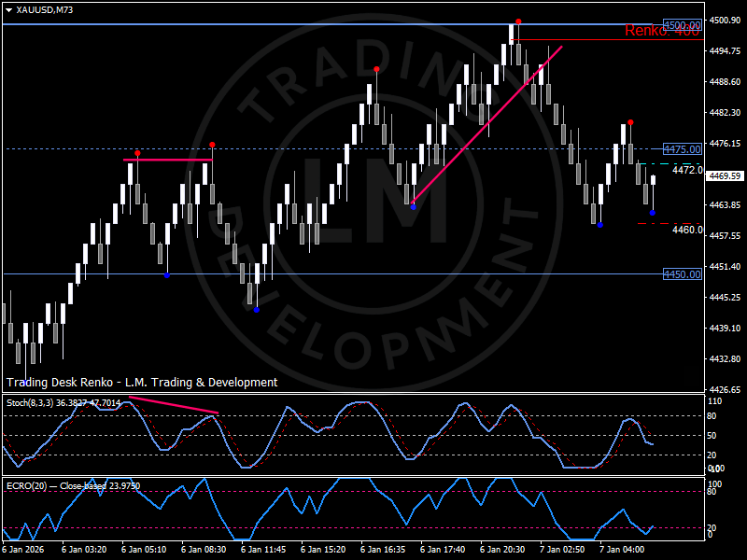The image size is (747, 560).
Task: Click the 6 Jan 11:45 time label
Action: (263, 550)
